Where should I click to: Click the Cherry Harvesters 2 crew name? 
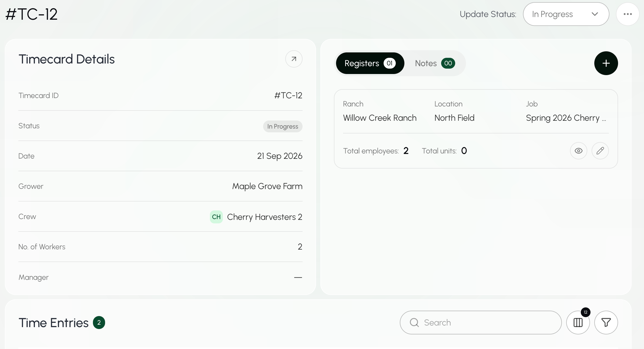click(x=264, y=217)
